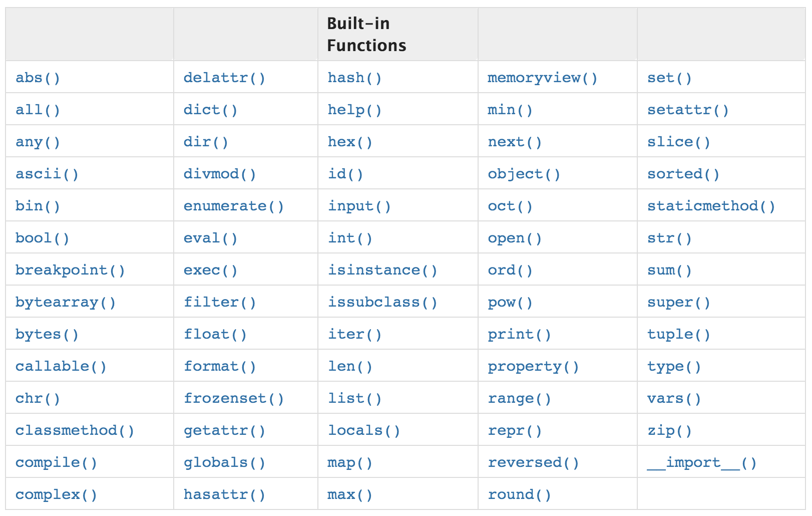Image resolution: width=812 pixels, height=516 pixels.
Task: Follow the zip() link
Action: click(x=669, y=430)
